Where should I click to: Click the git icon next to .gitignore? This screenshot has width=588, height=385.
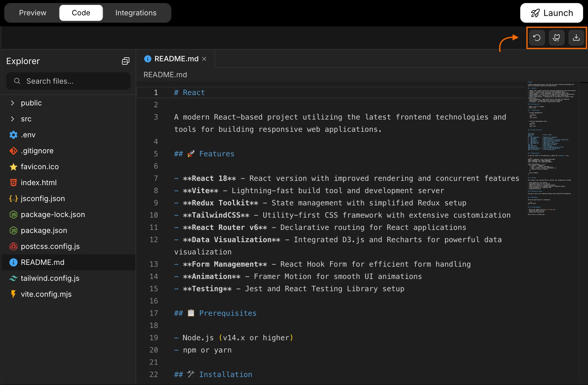pos(13,151)
